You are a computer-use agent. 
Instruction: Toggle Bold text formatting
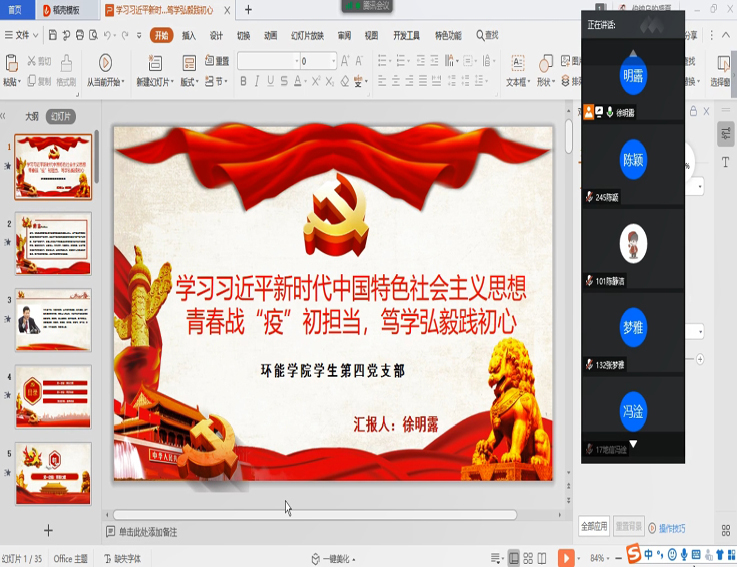tap(243, 81)
